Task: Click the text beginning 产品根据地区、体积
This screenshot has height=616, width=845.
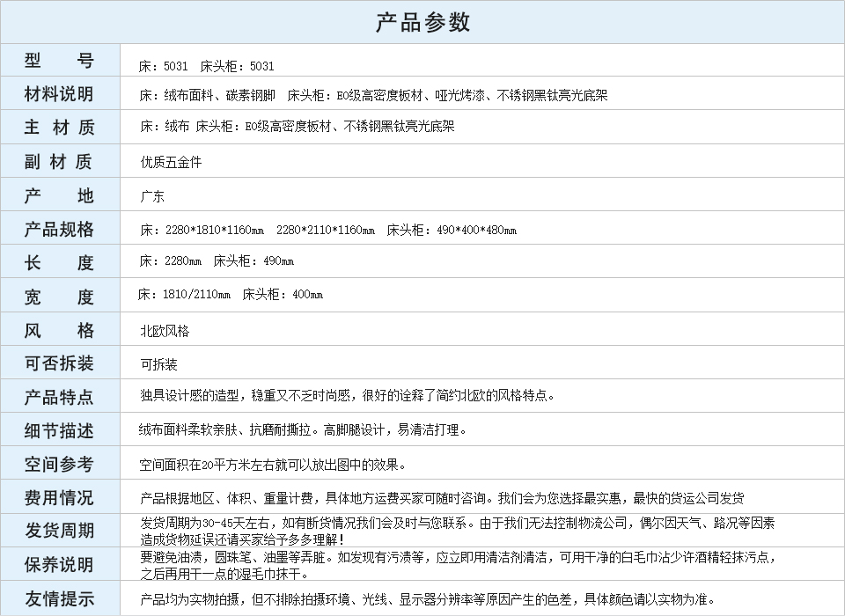Action: pos(442,498)
